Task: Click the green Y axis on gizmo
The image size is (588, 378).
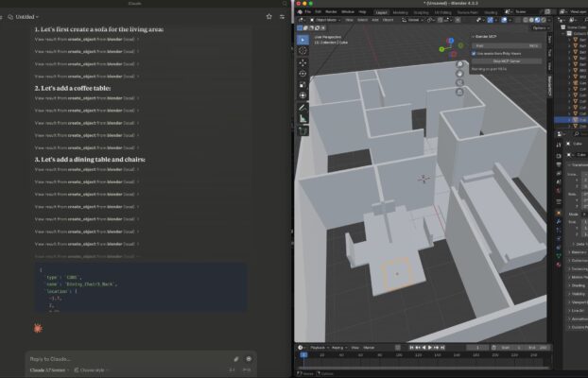Action: [x=441, y=49]
